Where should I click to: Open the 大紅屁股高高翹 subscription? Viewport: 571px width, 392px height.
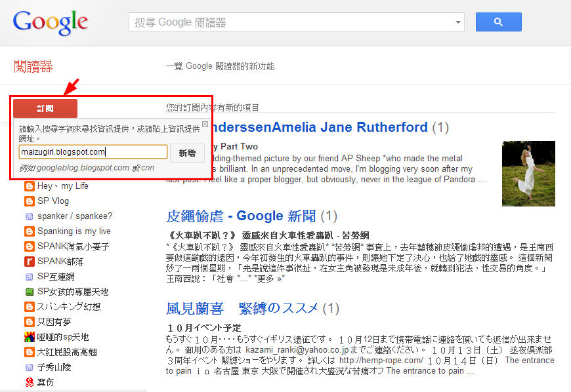point(67,353)
